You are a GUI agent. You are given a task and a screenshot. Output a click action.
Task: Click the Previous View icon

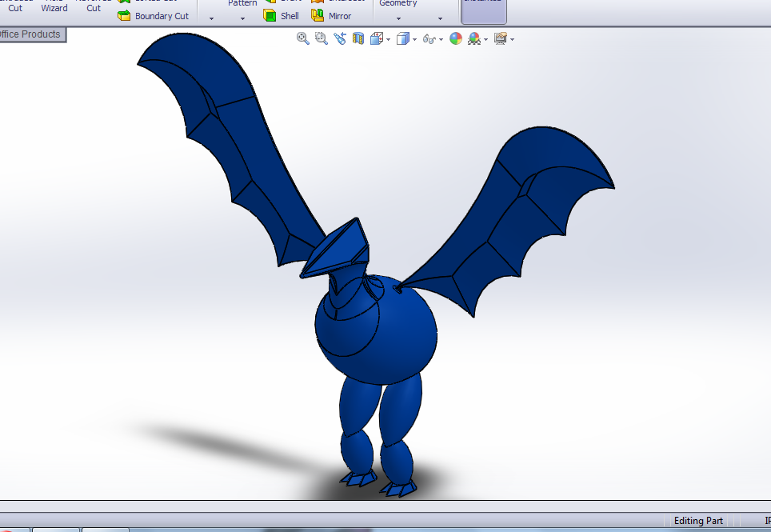339,38
